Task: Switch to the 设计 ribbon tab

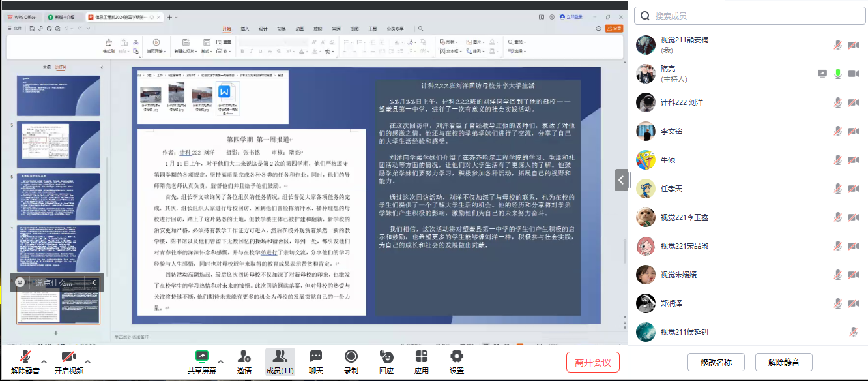Action: tap(263, 29)
